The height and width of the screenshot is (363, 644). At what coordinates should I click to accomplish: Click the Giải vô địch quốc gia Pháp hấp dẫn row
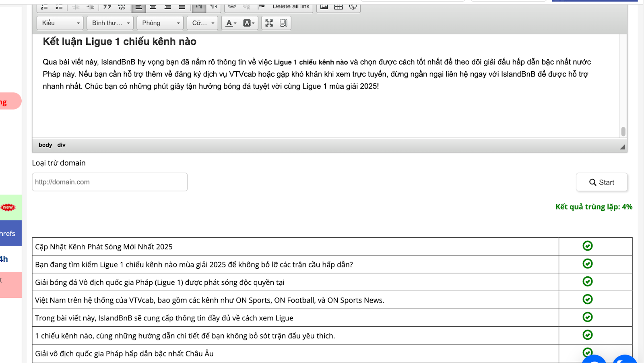pyautogui.click(x=295, y=353)
